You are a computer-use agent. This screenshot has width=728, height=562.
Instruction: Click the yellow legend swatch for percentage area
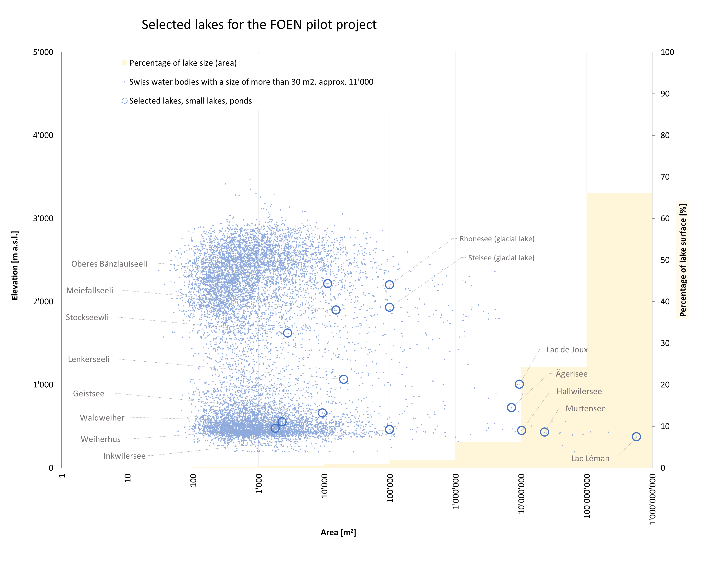[125, 63]
